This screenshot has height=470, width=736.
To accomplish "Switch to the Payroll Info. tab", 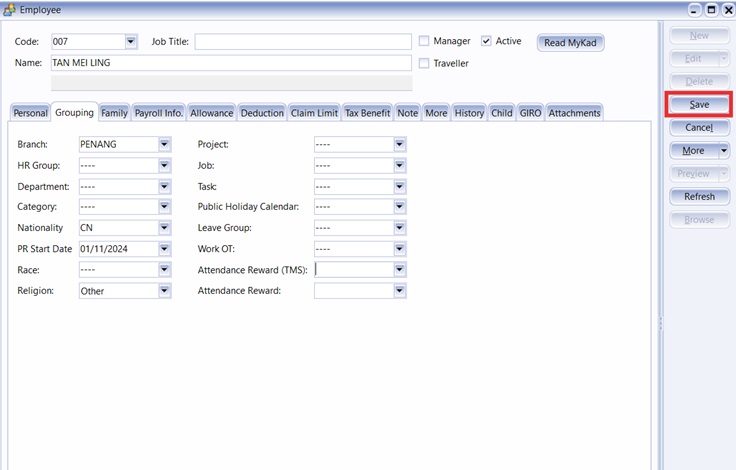I will [x=159, y=113].
